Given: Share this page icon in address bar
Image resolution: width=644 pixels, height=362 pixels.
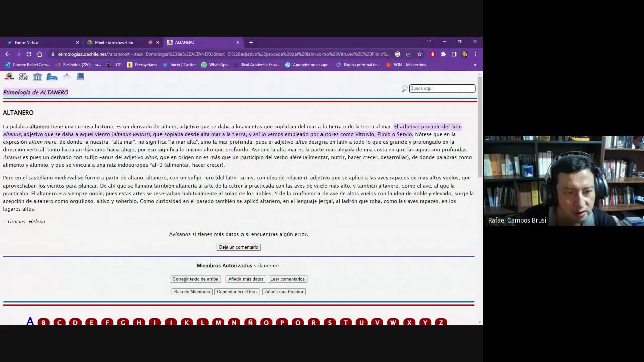Looking at the screenshot, I should coord(409,54).
